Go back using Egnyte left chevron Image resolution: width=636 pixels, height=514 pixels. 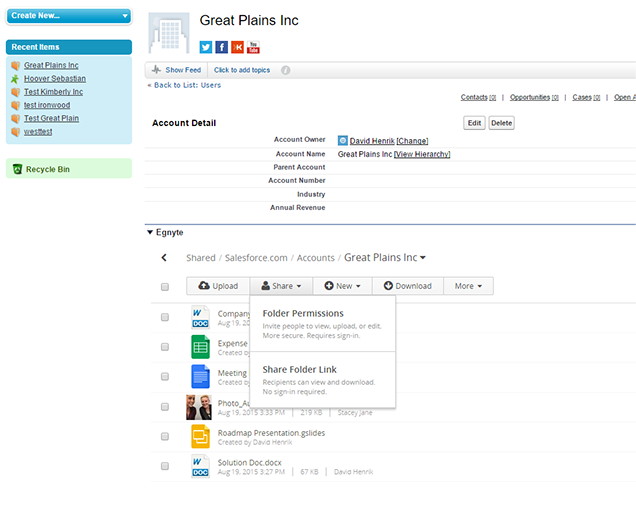(x=165, y=258)
